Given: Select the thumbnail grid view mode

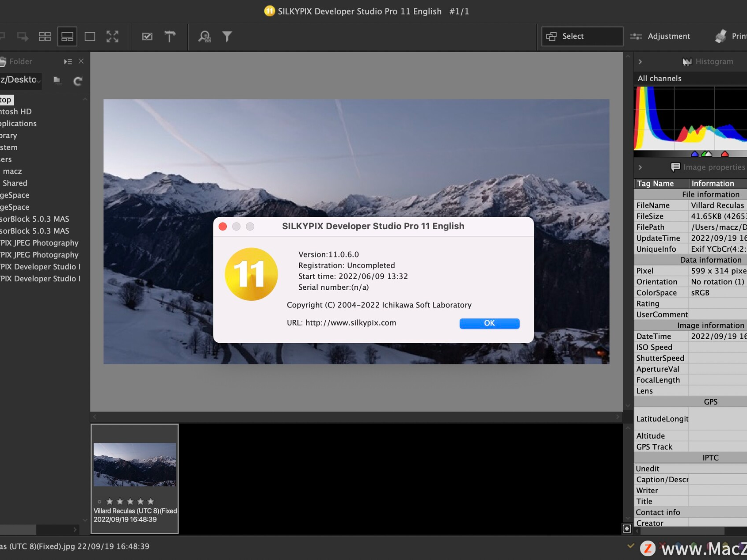Looking at the screenshot, I should tap(45, 36).
